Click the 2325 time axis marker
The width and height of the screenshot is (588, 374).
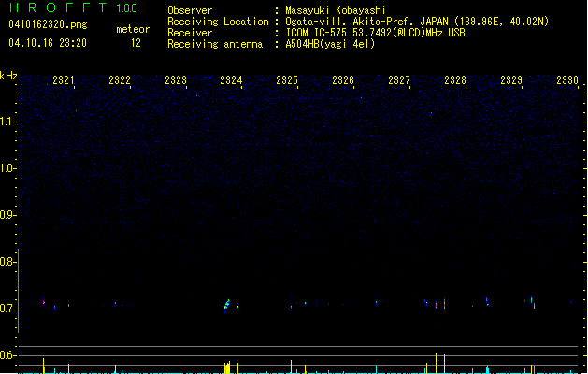(x=287, y=80)
